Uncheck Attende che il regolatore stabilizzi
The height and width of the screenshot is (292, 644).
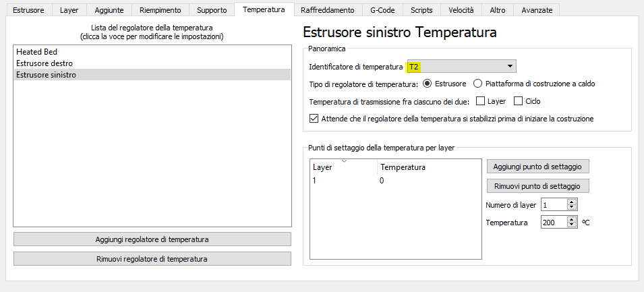tap(314, 119)
